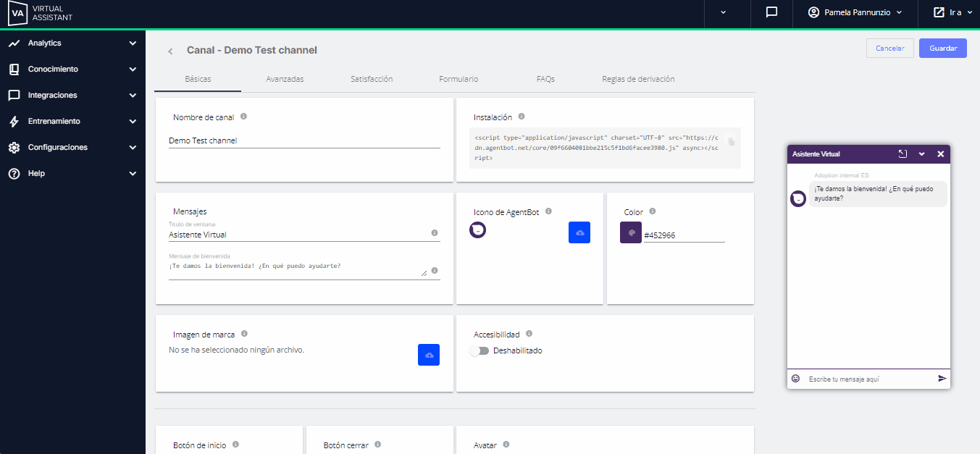Expand the Help sidebar menu

[x=133, y=174]
